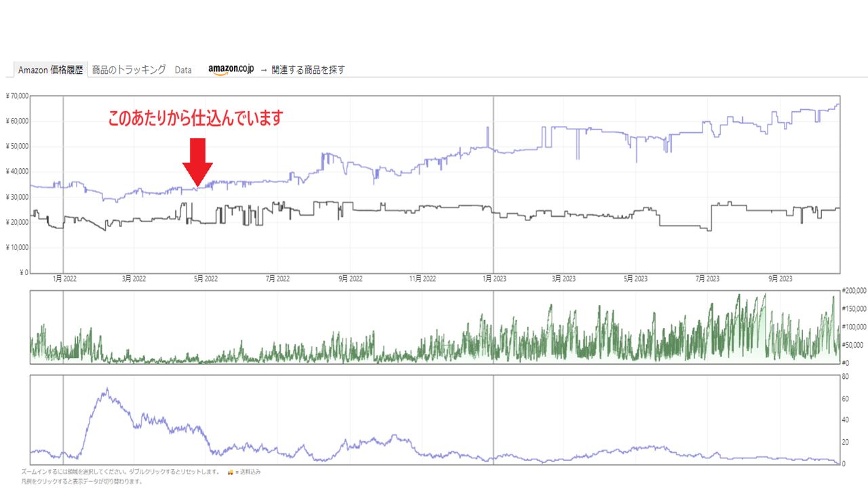Select the 9月 2023 date label
Viewport: 868px width, 488px height.
point(780,279)
